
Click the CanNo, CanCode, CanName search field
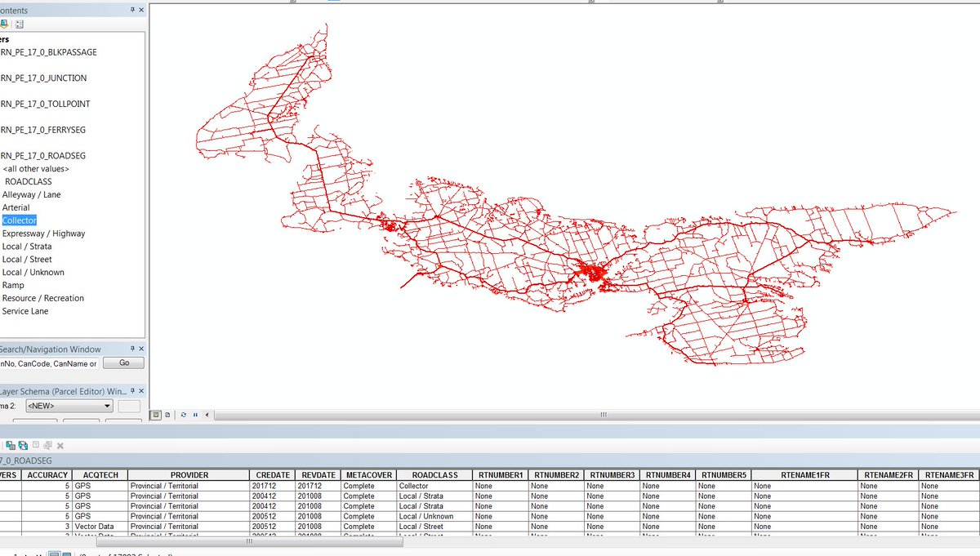[x=49, y=363]
